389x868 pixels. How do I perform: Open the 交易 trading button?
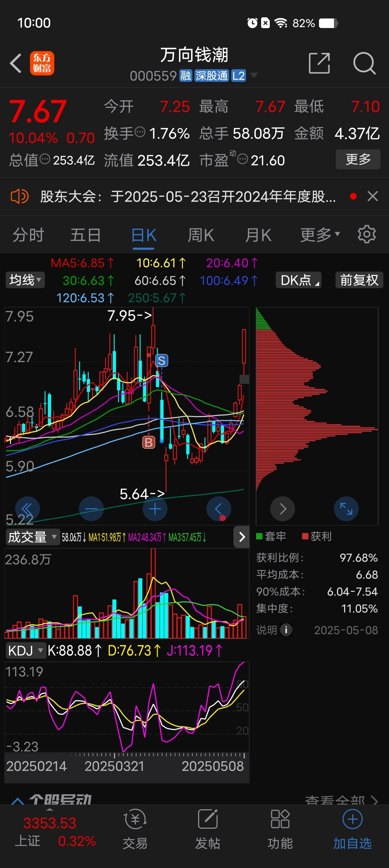135,829
